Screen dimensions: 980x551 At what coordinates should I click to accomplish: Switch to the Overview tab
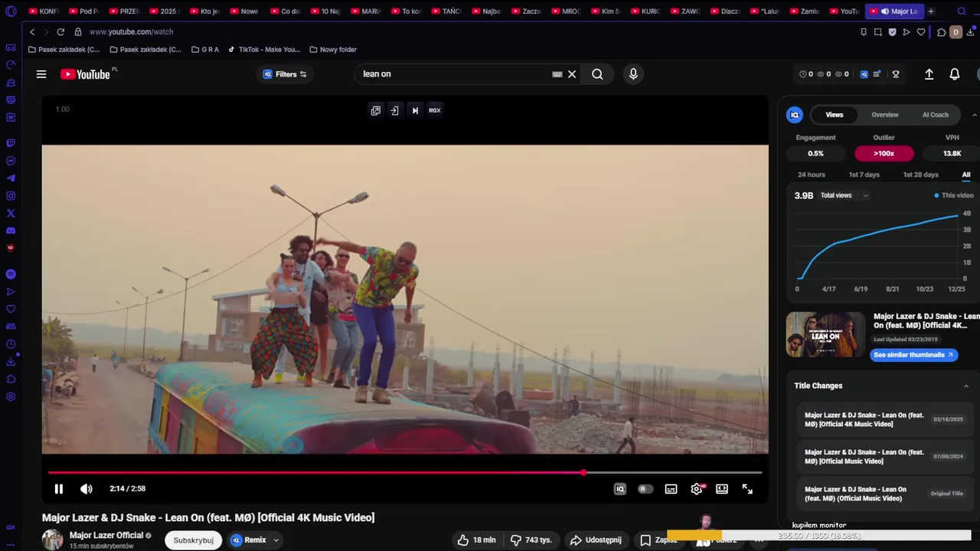click(x=885, y=115)
